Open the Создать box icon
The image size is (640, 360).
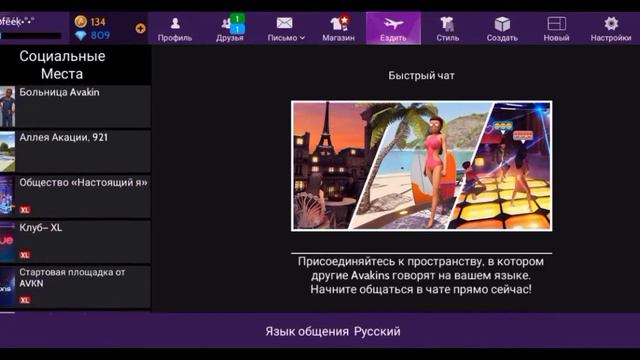tap(502, 29)
